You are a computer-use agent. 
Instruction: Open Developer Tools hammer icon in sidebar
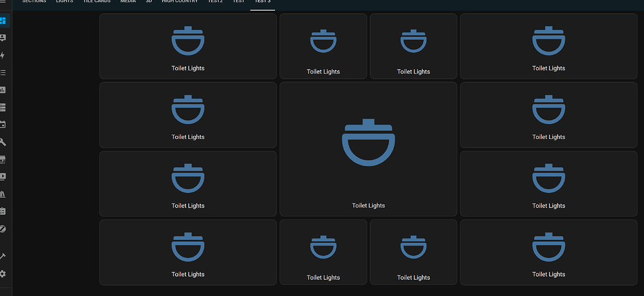coord(2,257)
